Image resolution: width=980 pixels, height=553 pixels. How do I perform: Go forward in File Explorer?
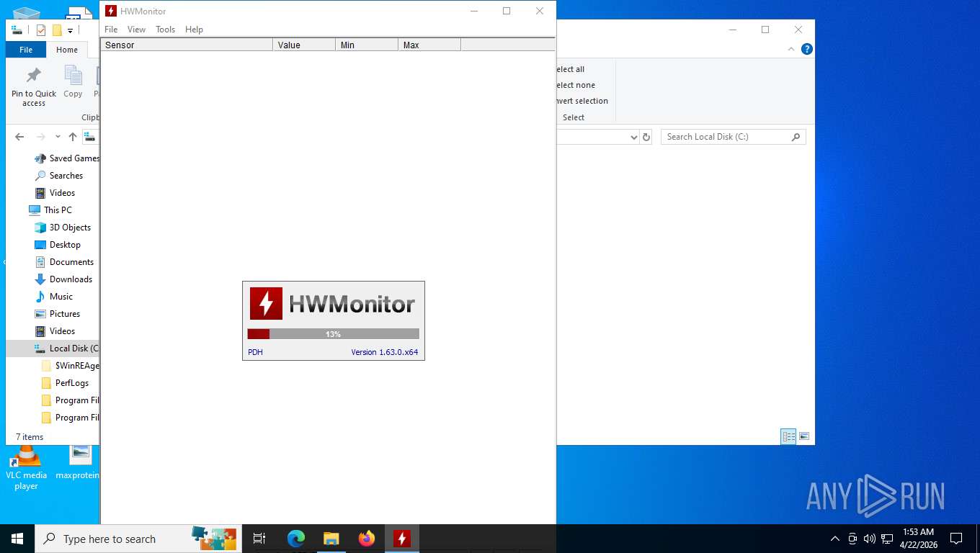pyautogui.click(x=41, y=137)
